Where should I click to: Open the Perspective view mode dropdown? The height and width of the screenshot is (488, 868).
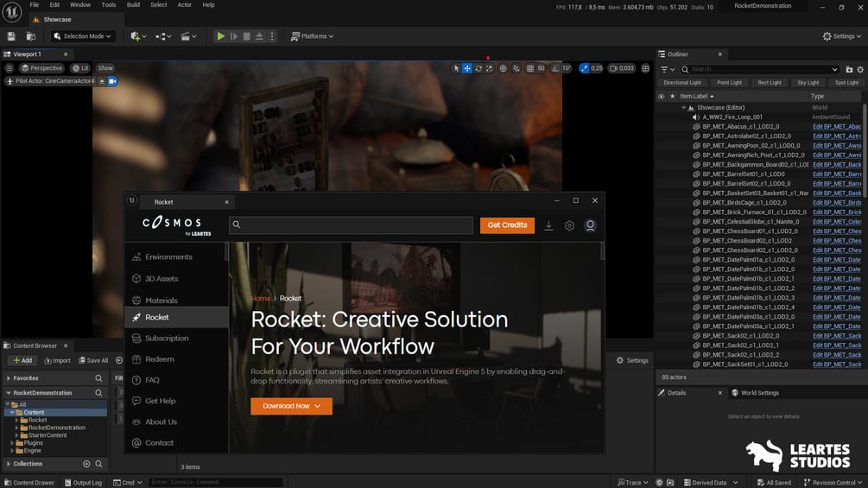[41, 68]
